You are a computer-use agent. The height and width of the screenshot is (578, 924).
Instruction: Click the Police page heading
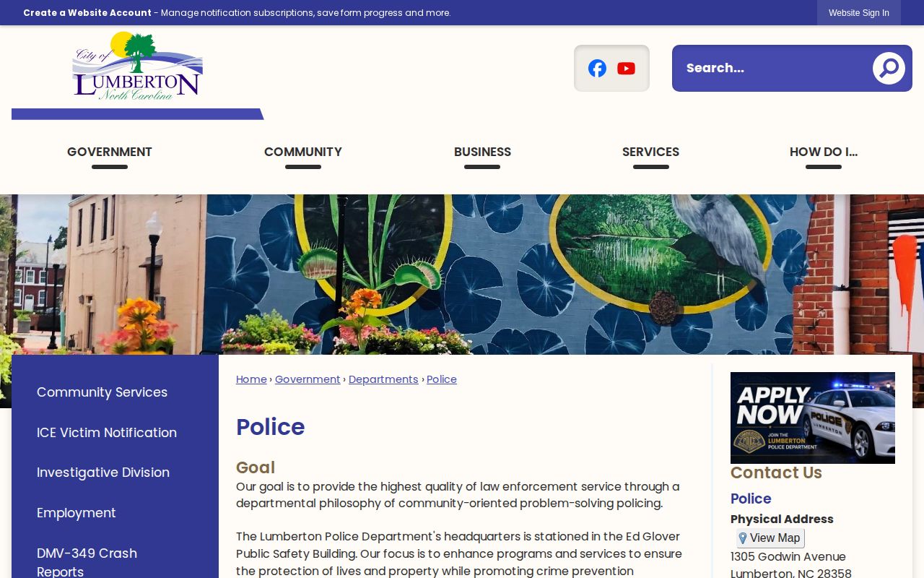(x=271, y=427)
